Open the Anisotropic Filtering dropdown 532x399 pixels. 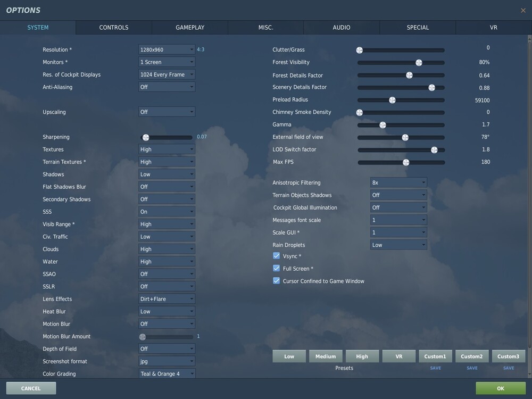(398, 182)
